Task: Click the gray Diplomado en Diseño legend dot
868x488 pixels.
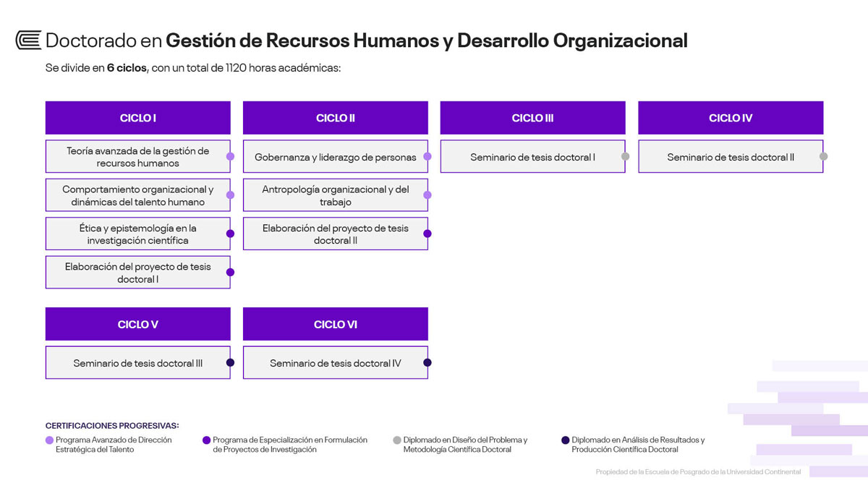Action: click(397, 440)
